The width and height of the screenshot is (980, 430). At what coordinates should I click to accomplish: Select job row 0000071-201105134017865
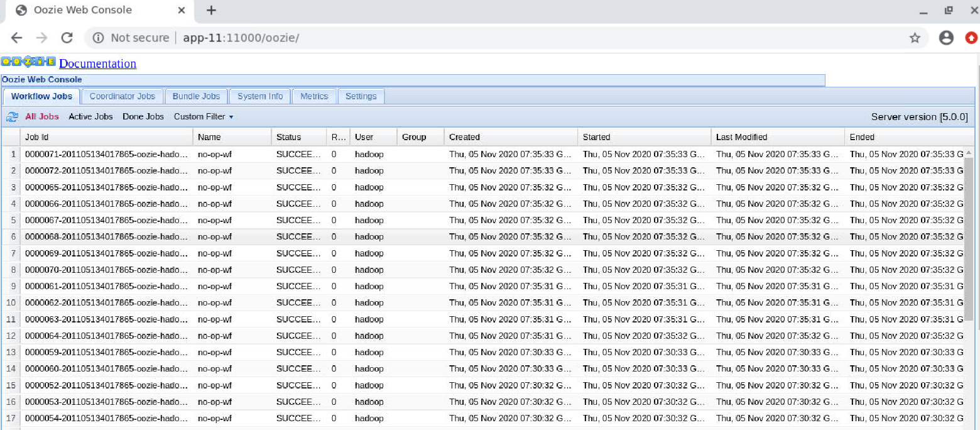click(482, 154)
